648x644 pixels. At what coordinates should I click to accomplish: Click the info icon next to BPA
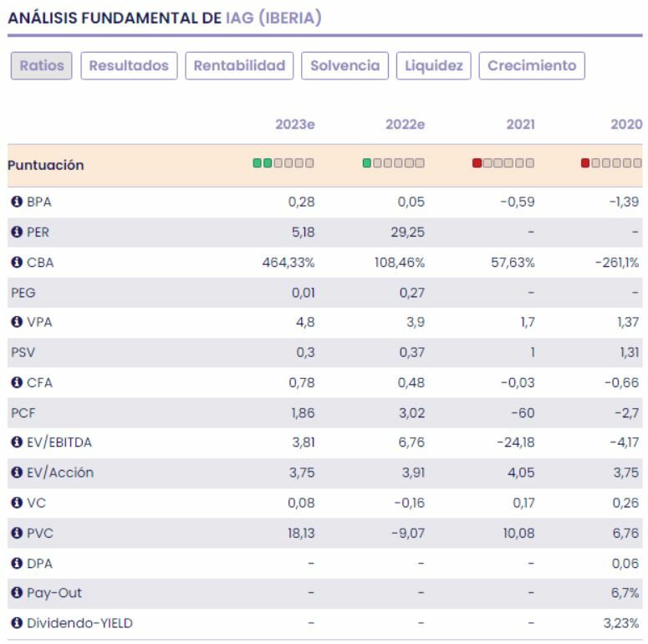point(15,202)
